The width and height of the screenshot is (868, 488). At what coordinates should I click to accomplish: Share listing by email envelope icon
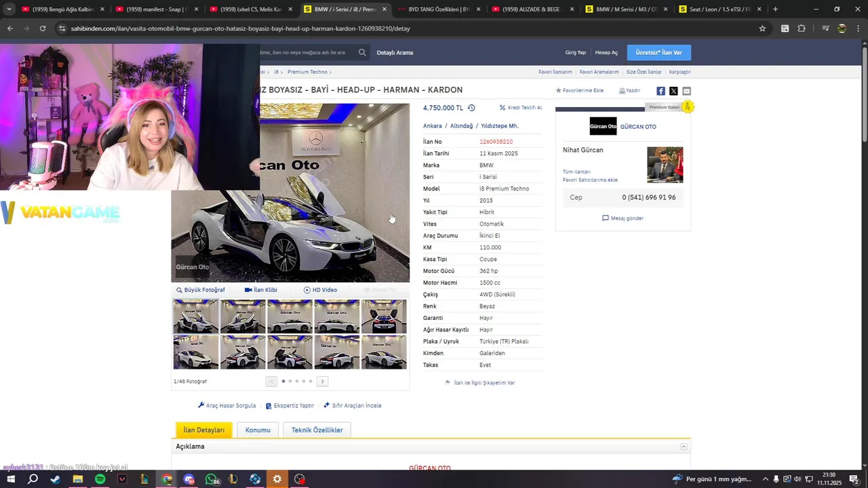pos(686,91)
